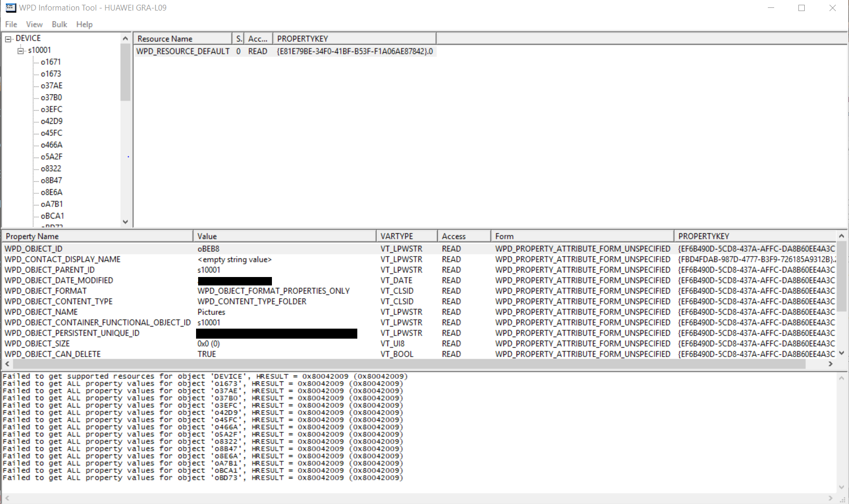Click the Value column header

tap(285, 236)
